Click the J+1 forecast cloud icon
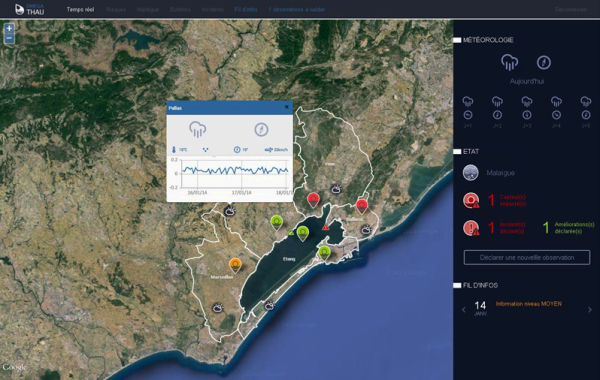 coord(468,102)
